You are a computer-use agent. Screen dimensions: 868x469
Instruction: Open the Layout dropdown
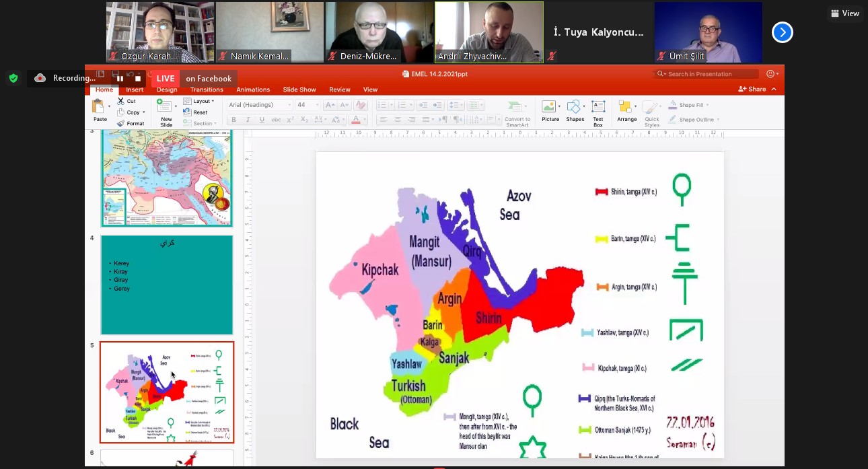[x=201, y=101]
